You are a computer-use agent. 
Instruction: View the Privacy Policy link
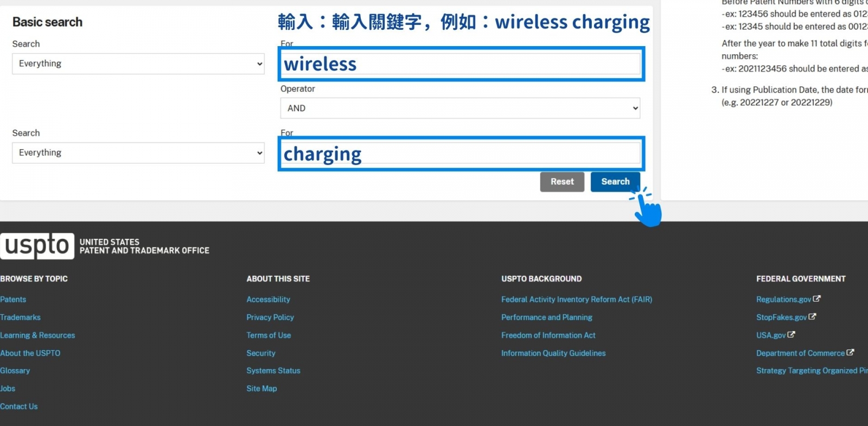click(x=270, y=317)
